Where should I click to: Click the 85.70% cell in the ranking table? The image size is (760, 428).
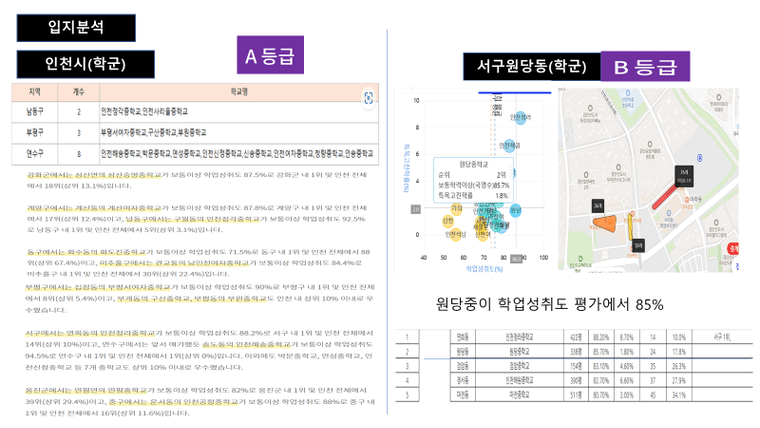pos(602,351)
